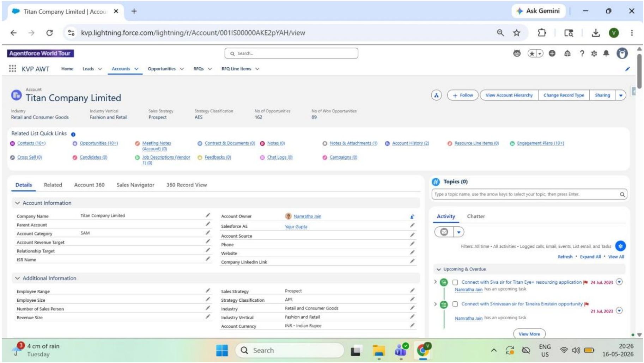This screenshot has width=644, height=363.
Task: Open File Explorer from the taskbar
Action: click(x=379, y=350)
